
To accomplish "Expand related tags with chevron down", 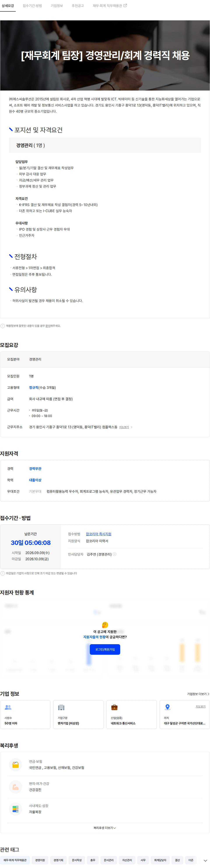I will 205,861.
